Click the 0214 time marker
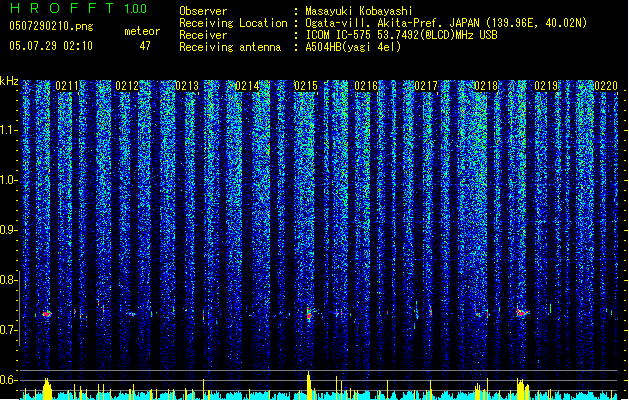 pos(247,86)
